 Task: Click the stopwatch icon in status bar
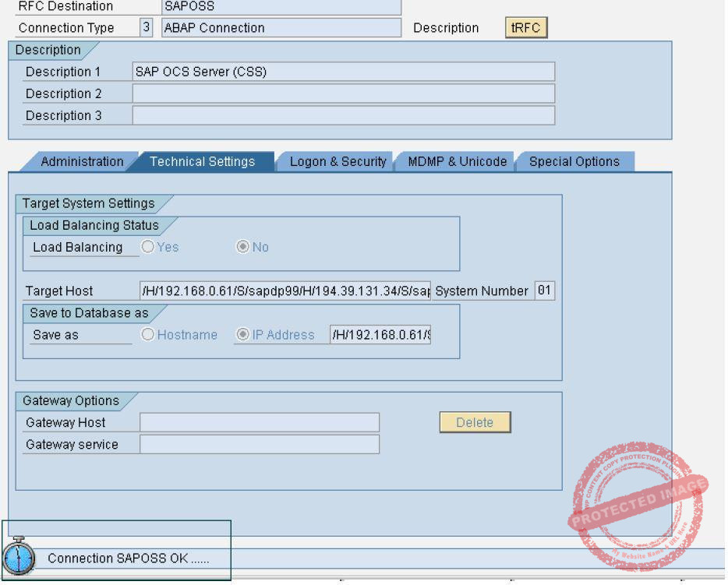pyautogui.click(x=17, y=556)
